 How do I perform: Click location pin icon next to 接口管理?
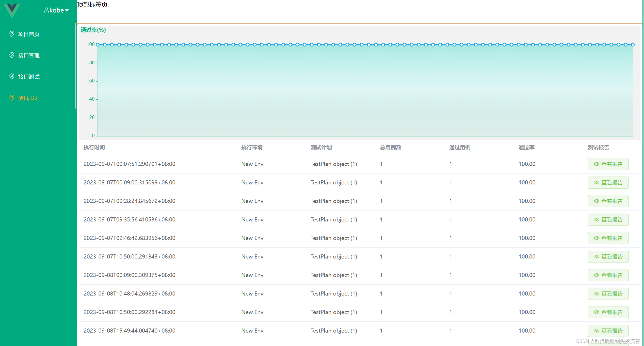(12, 55)
